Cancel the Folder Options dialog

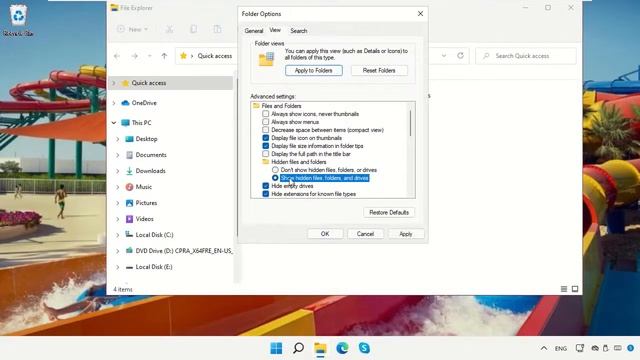coord(365,234)
